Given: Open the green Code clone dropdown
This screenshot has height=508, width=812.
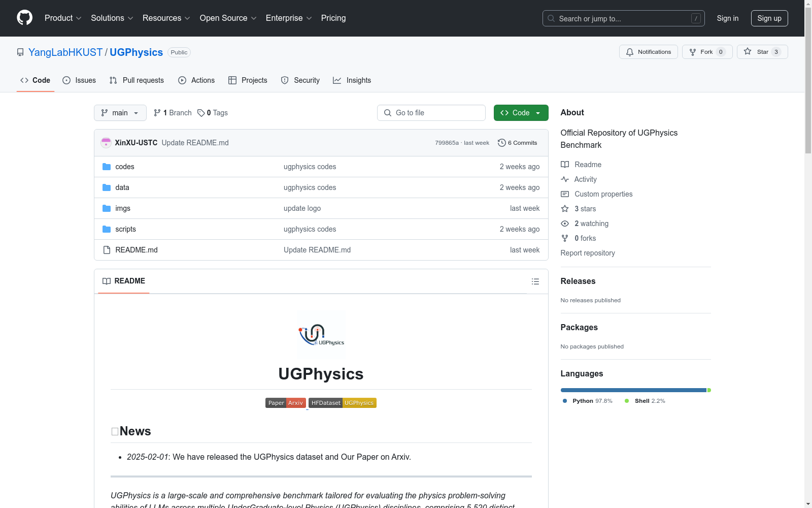Looking at the screenshot, I should coord(521,113).
